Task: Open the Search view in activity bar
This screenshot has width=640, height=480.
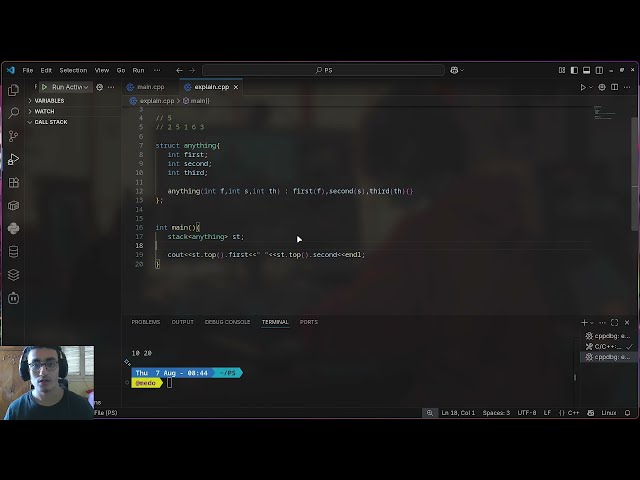Action: (13, 113)
